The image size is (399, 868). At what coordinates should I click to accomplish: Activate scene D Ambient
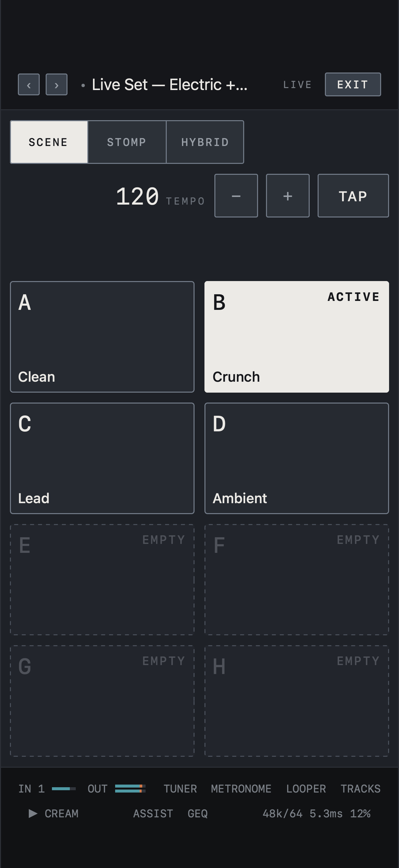point(297,458)
